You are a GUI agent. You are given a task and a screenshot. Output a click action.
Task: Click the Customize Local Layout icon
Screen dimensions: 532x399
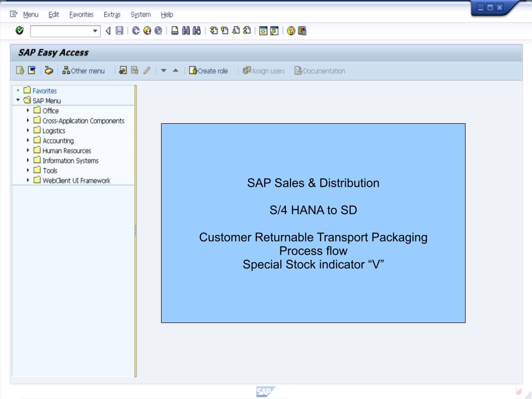[302, 31]
